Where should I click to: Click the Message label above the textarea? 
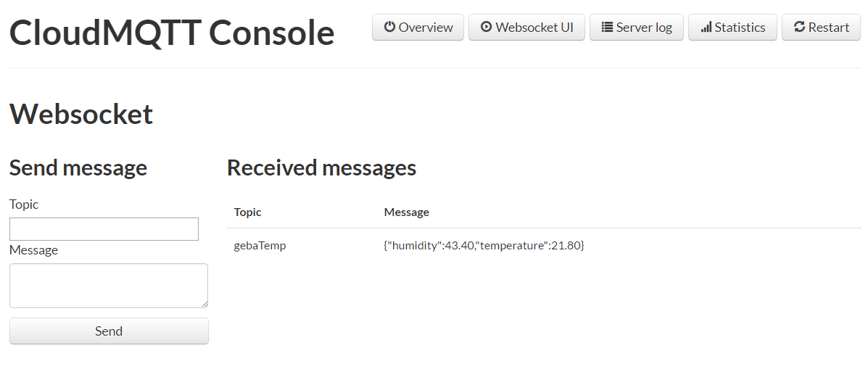coord(33,250)
